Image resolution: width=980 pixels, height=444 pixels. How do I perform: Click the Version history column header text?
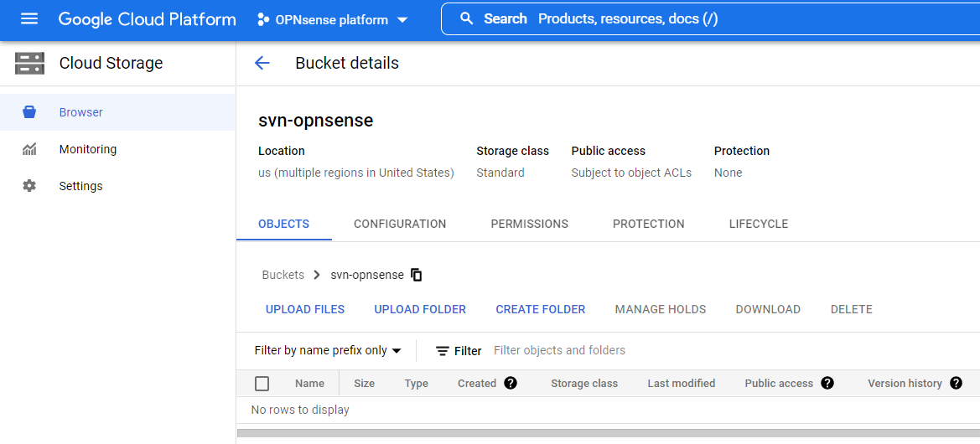coord(905,384)
